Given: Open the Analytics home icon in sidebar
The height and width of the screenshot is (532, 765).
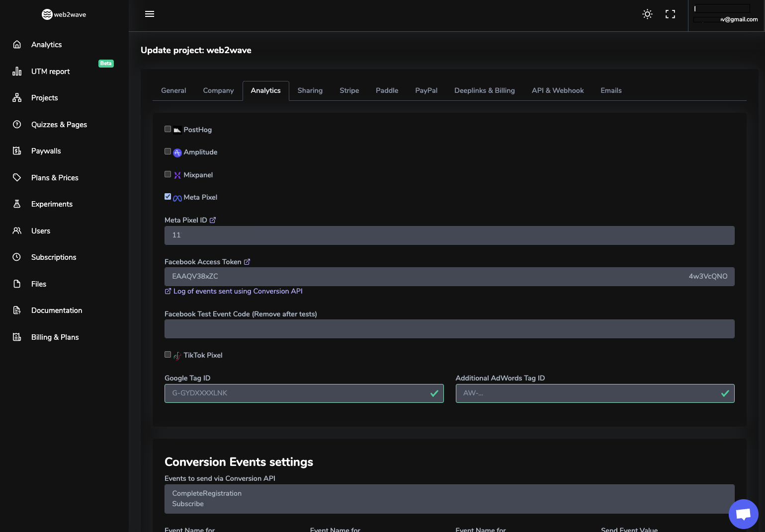Looking at the screenshot, I should point(17,45).
